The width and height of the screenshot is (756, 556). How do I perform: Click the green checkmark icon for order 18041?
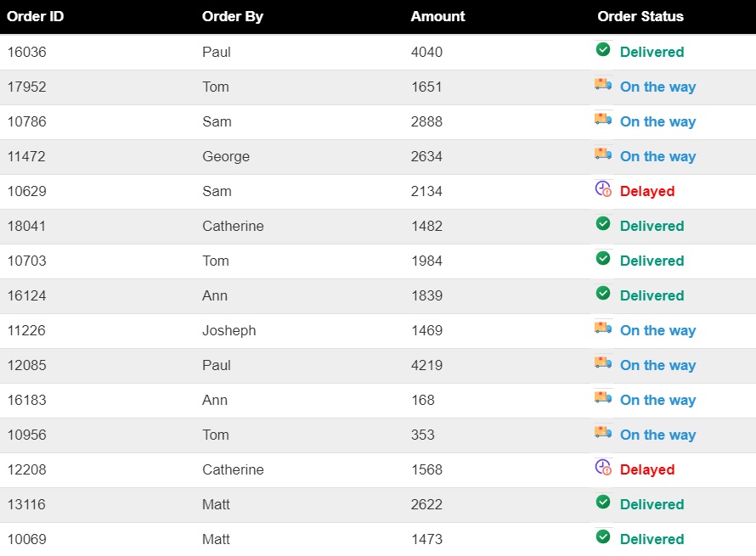coord(603,224)
